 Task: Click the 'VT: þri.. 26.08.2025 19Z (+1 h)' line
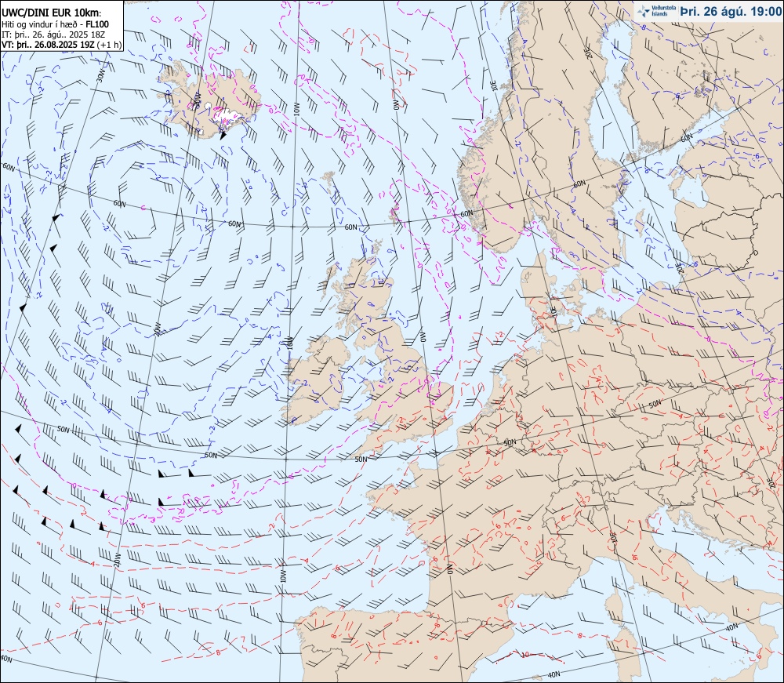pos(61,44)
